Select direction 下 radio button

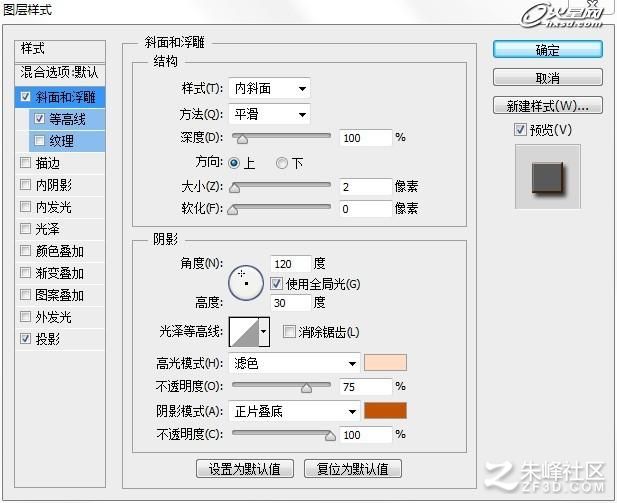tap(281, 163)
